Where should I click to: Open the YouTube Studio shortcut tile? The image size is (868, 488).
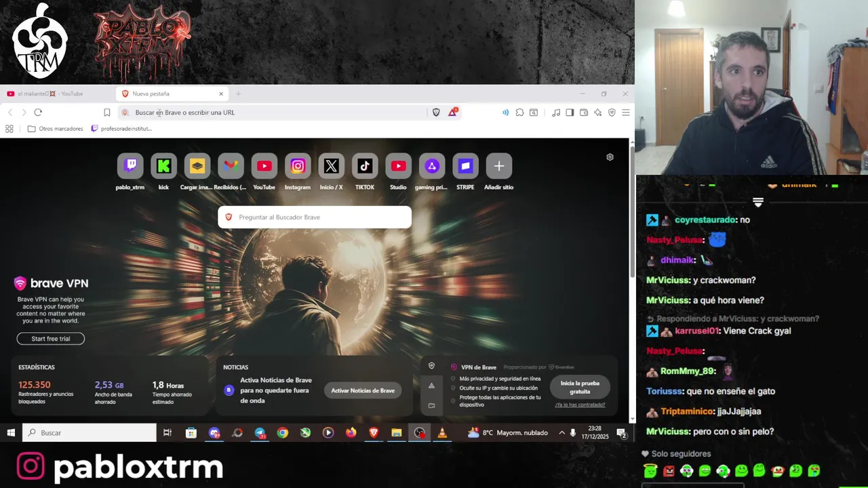point(398,166)
